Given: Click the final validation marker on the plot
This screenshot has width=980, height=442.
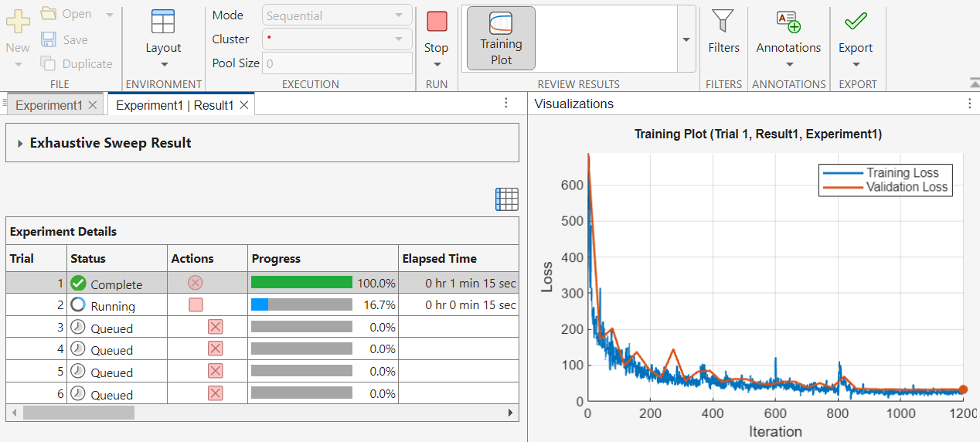Looking at the screenshot, I should pyautogui.click(x=963, y=390).
